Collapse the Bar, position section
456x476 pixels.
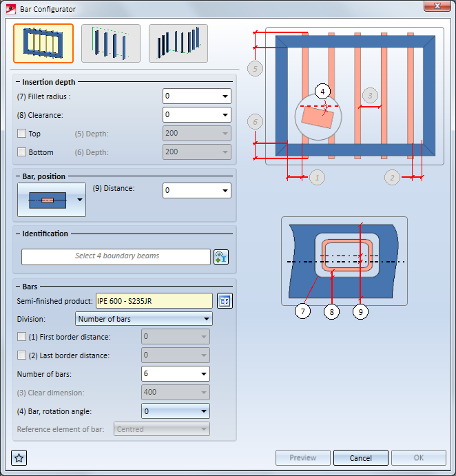point(18,176)
